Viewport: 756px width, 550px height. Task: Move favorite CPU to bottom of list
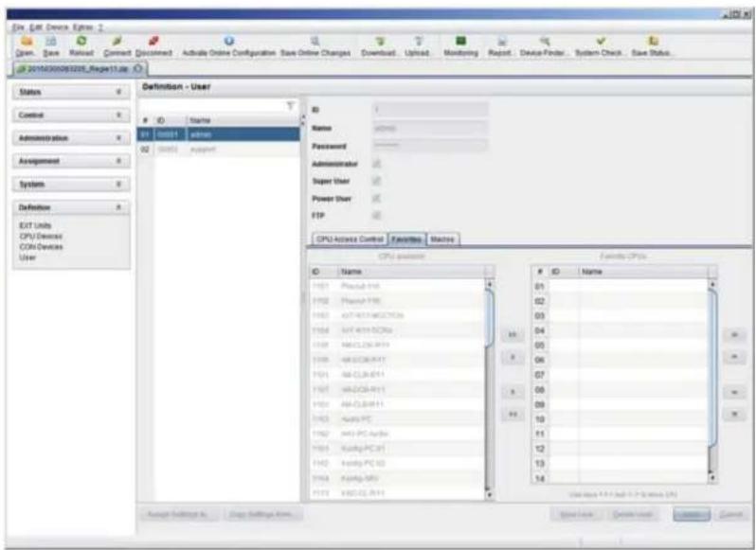coord(734,415)
